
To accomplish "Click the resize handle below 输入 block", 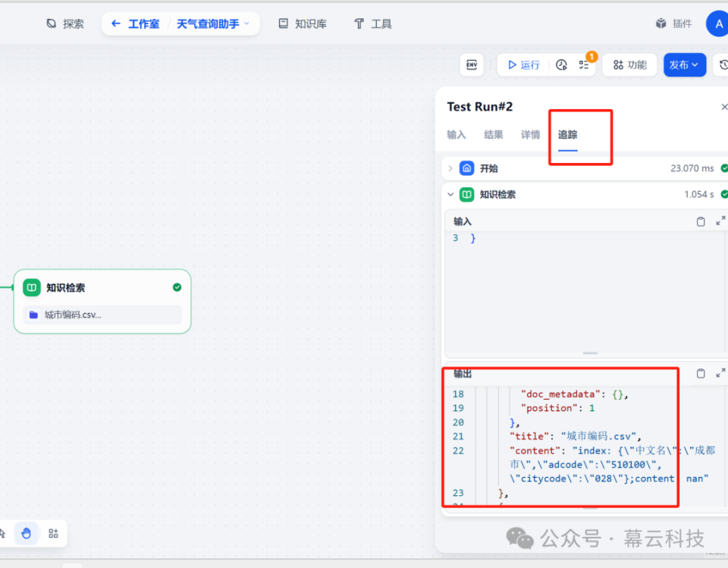I will click(x=590, y=353).
